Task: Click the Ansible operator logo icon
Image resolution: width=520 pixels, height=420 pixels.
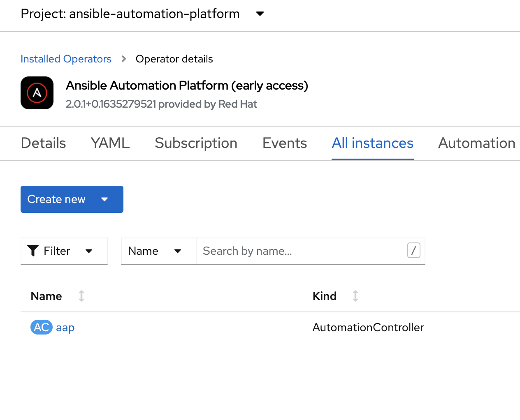Action: [37, 93]
